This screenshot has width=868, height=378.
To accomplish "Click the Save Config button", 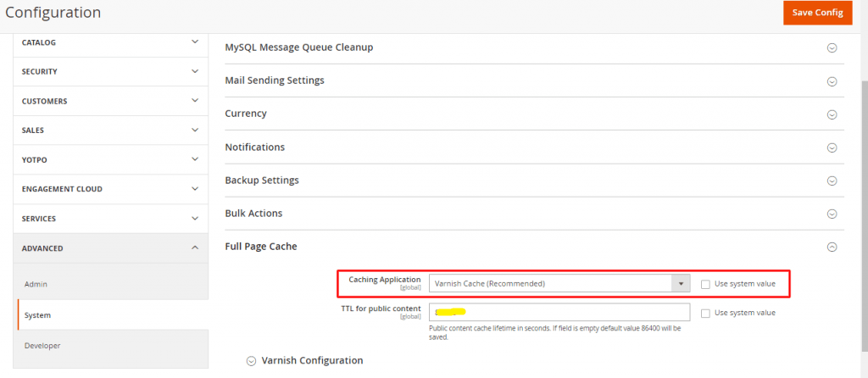I will coord(817,13).
